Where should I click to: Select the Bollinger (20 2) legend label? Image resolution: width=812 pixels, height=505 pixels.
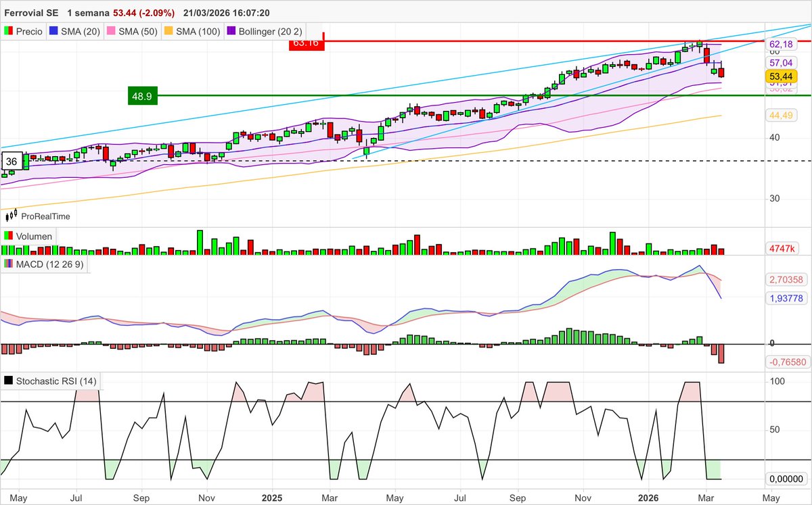[270, 31]
